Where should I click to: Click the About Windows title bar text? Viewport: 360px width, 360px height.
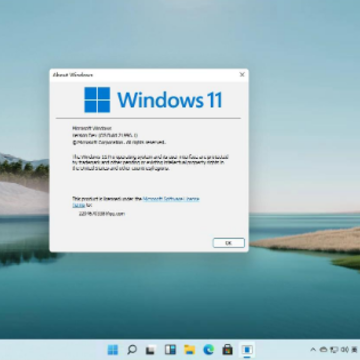click(73, 75)
